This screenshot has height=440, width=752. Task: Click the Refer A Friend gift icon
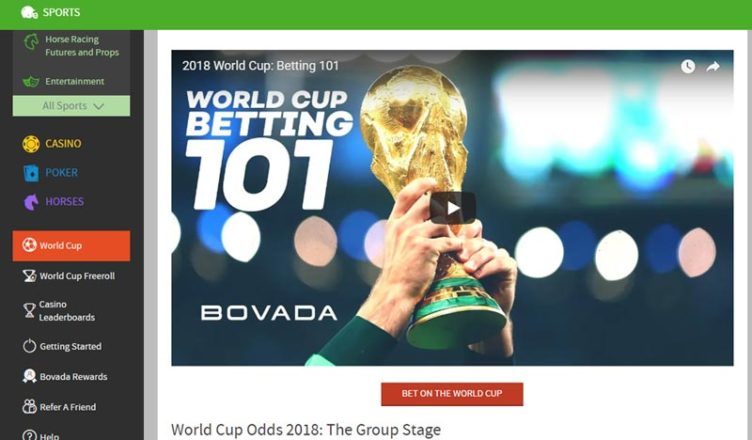pos(29,407)
